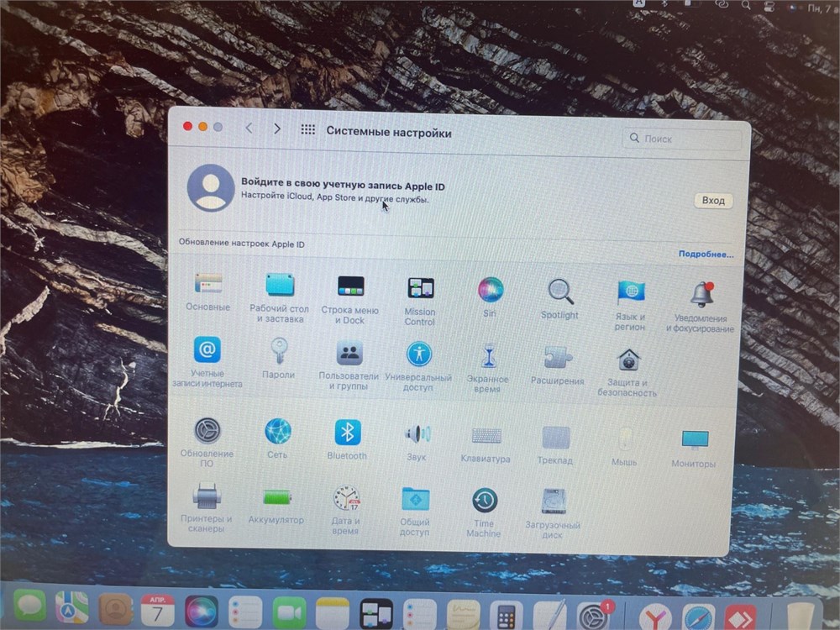Viewport: 840px width, 630px height.
Task: Open the Мониторы displays pane
Action: (695, 449)
